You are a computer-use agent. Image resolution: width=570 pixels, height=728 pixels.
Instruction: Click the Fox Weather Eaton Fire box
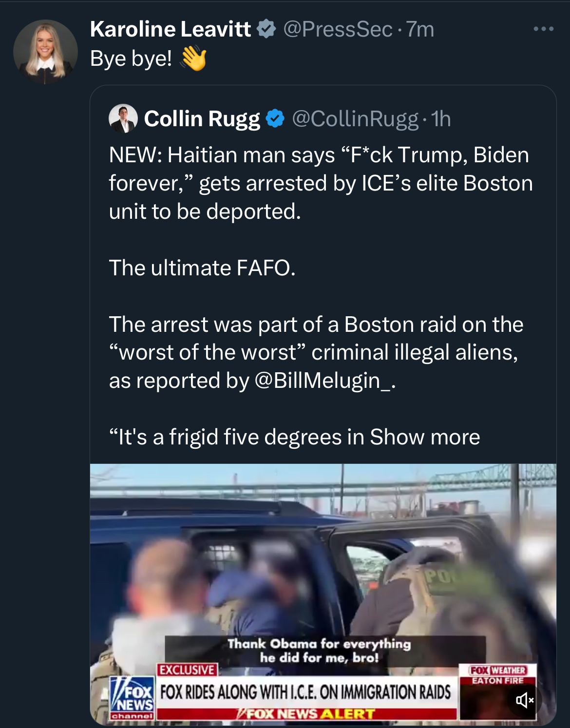497,675
